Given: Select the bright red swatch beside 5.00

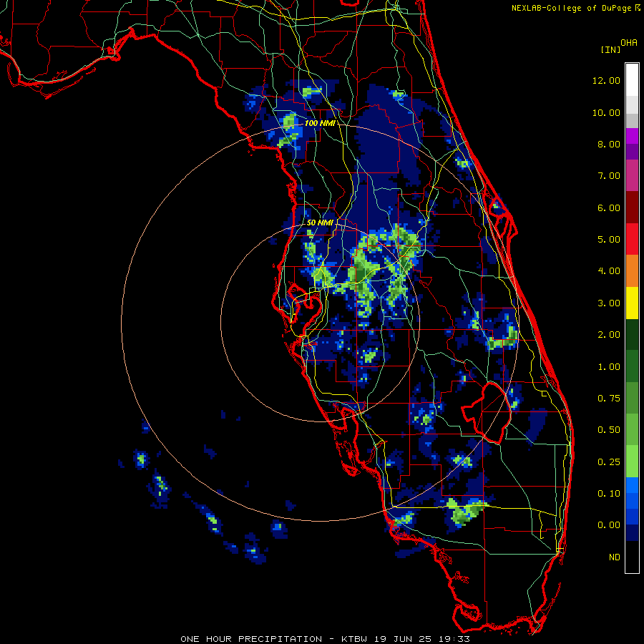Looking at the screenshot, I should [x=632, y=239].
